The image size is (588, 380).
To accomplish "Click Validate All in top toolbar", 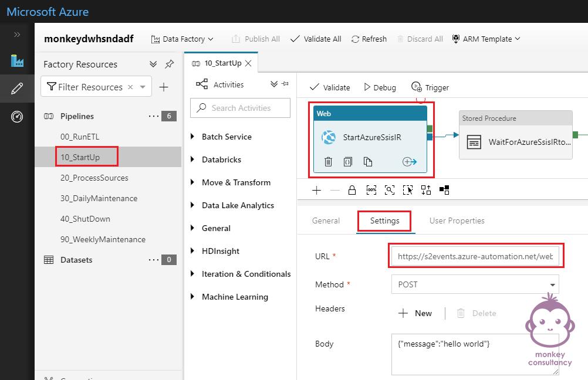I will pyautogui.click(x=316, y=39).
